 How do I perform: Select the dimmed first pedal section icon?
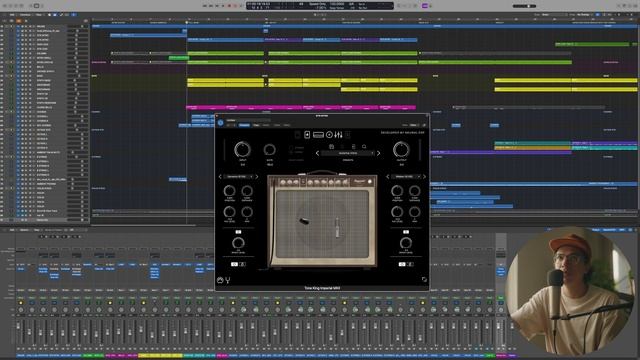pos(297,135)
